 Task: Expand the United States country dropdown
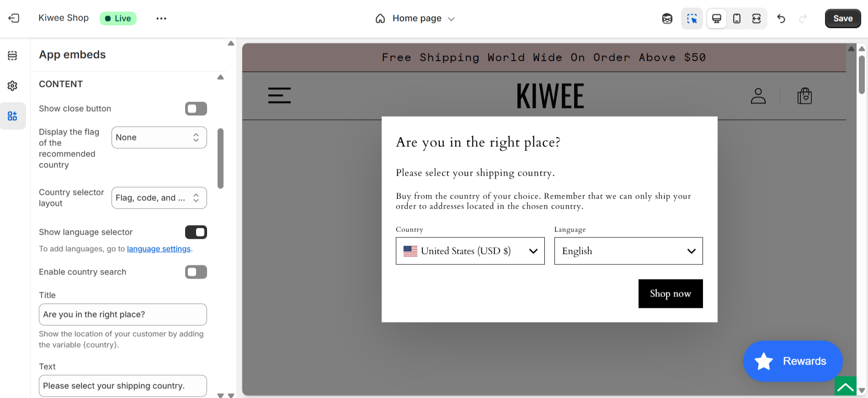click(x=470, y=251)
